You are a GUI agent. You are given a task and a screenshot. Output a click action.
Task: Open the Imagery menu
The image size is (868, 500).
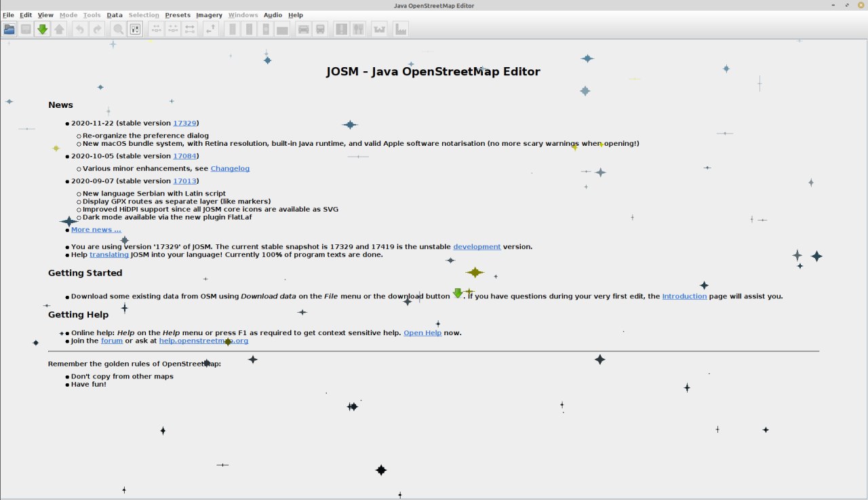(x=209, y=15)
